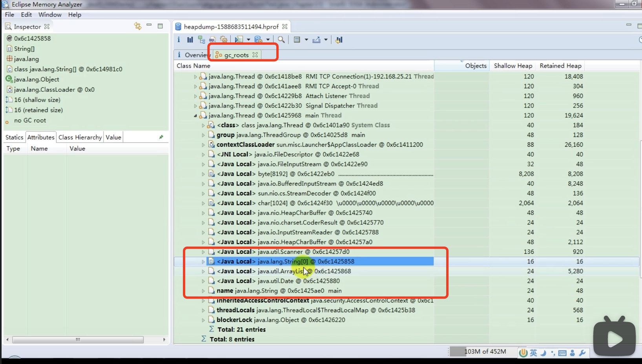Click the 'class java.lang.String[]' Inspector entry
The width and height of the screenshot is (642, 364).
click(x=68, y=69)
